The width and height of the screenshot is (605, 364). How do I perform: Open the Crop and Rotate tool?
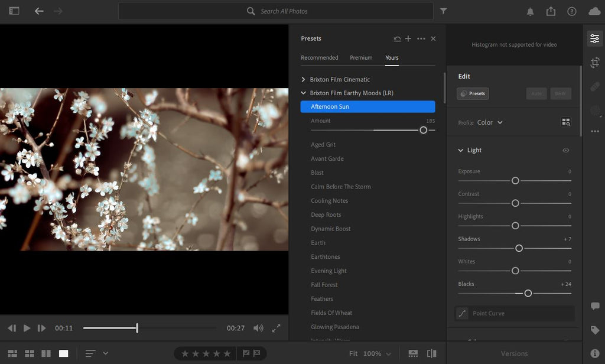tap(594, 63)
